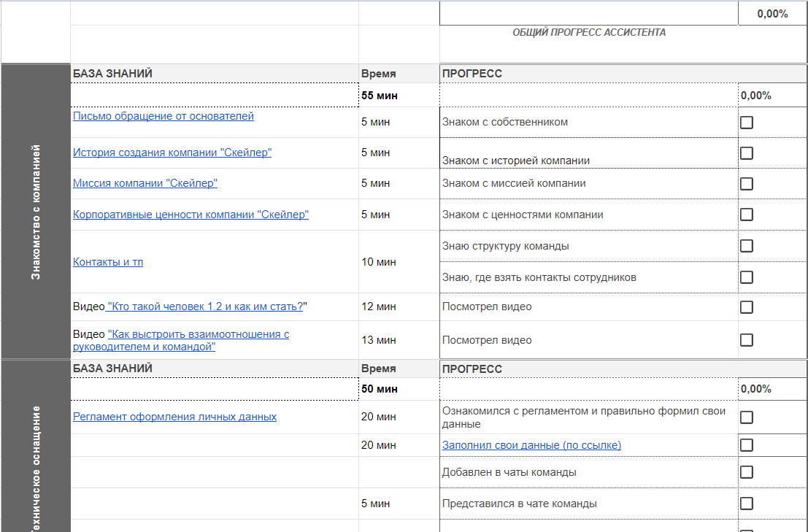Image resolution: width=808 pixels, height=532 pixels.
Task: Tick "Посмотрел видео" checkbox in the 13 мин row
Action: point(746,340)
